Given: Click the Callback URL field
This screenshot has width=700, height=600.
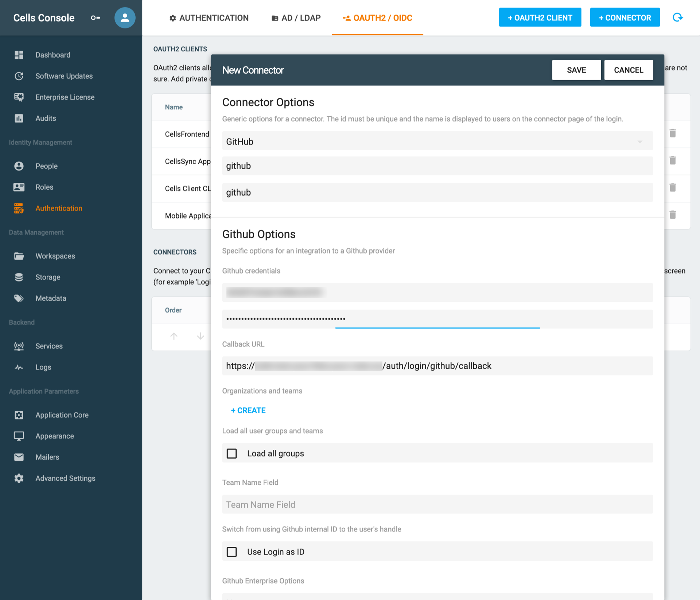Looking at the screenshot, I should (437, 366).
